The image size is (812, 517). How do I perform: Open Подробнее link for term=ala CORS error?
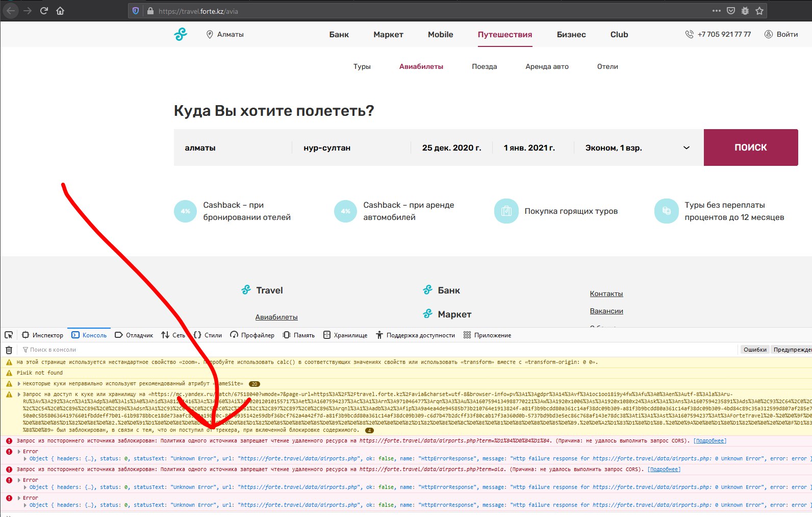(x=664, y=470)
